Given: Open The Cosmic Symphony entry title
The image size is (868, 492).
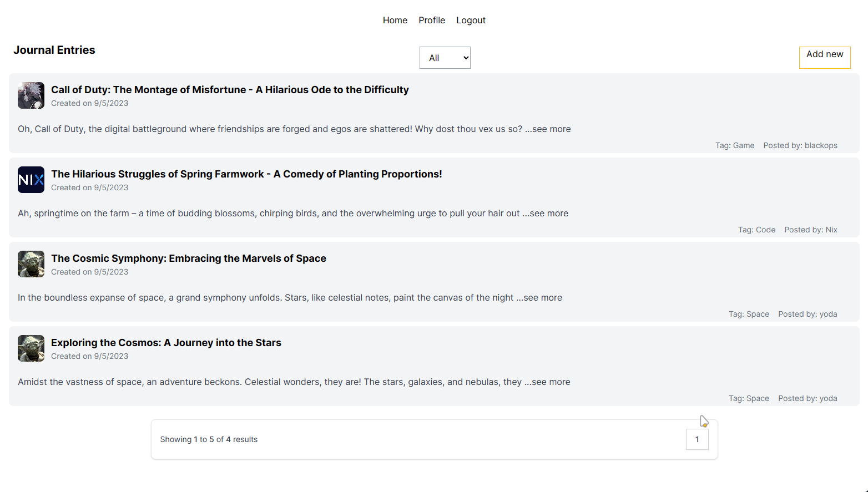Looking at the screenshot, I should (189, 258).
